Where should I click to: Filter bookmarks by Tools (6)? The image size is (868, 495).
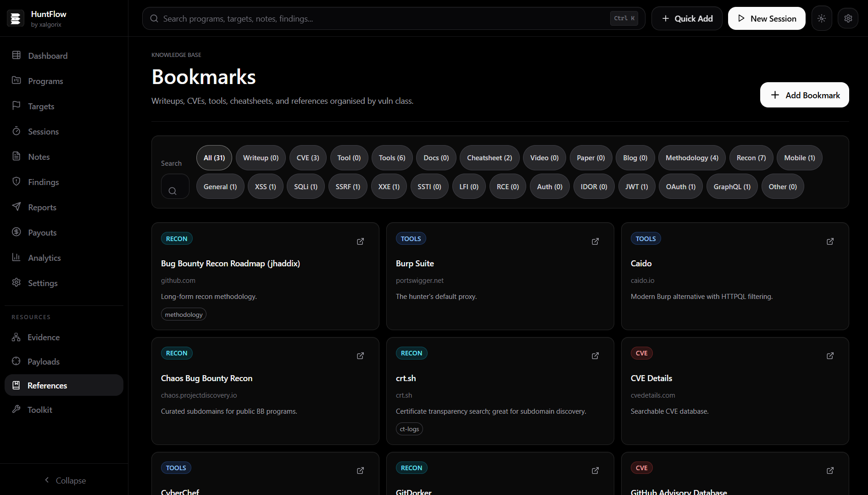pos(392,158)
